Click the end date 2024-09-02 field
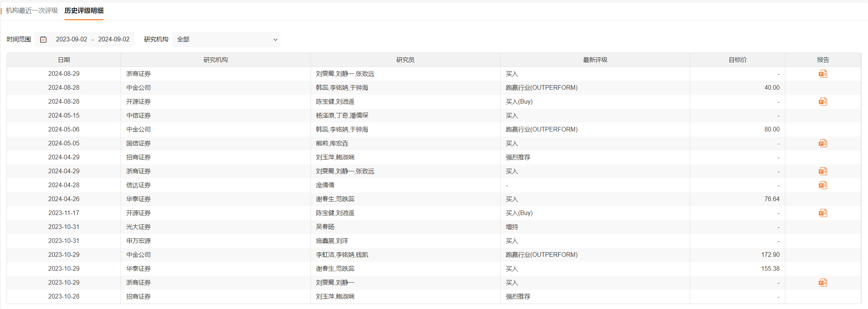 pyautogui.click(x=114, y=39)
